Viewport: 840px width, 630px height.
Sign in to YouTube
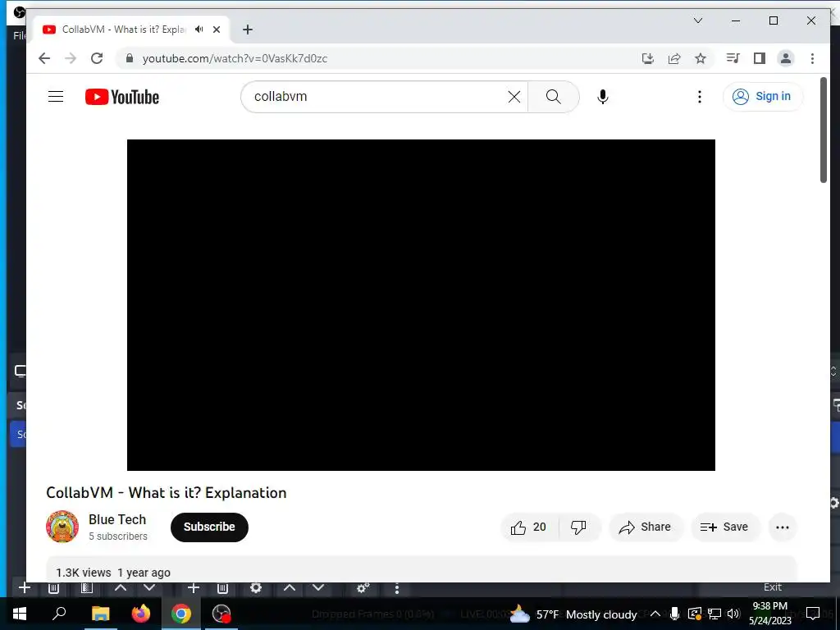point(763,97)
